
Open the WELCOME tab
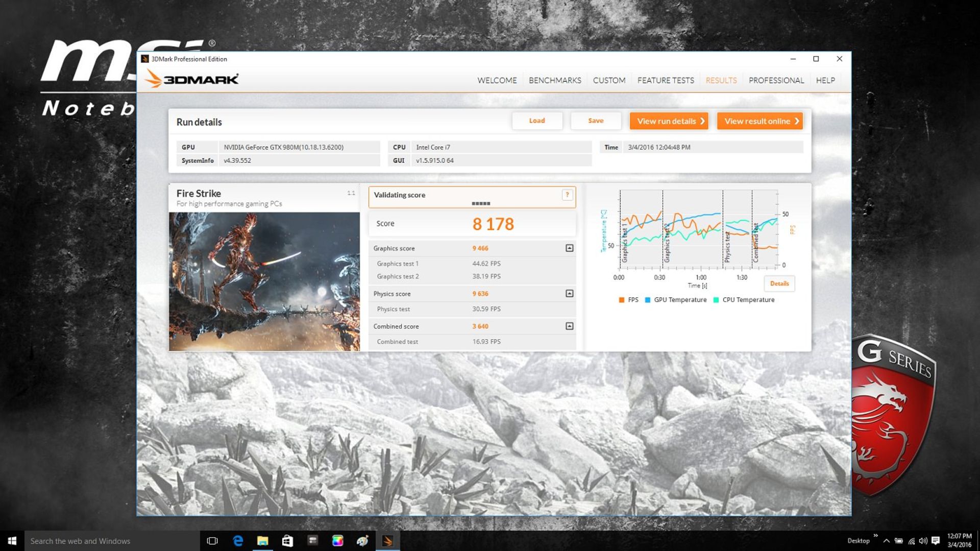(497, 80)
